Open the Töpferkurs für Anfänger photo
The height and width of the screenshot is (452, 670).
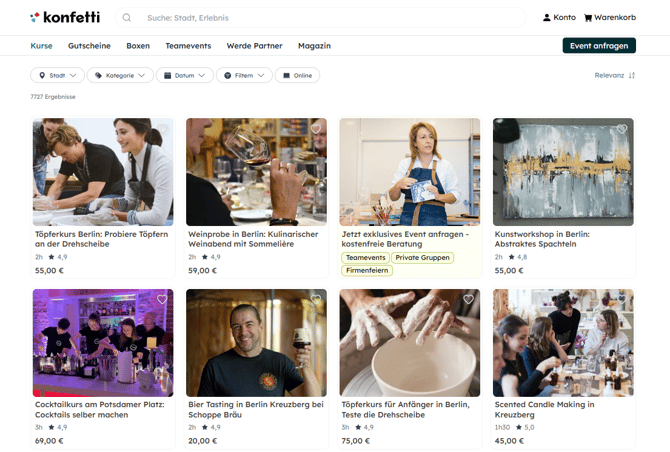[410, 343]
